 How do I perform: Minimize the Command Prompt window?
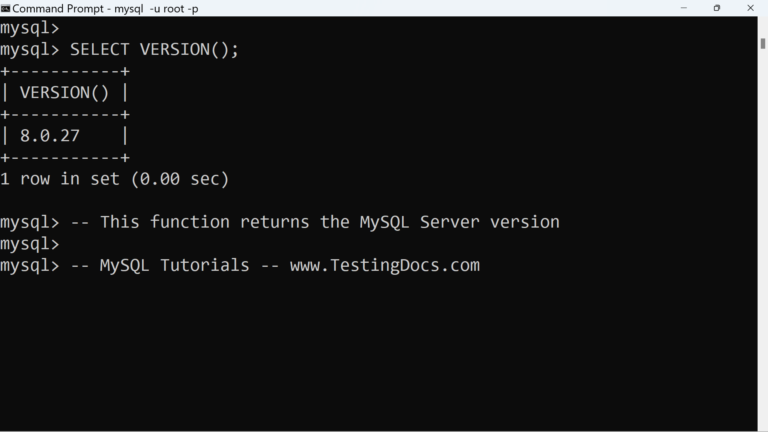(684, 8)
